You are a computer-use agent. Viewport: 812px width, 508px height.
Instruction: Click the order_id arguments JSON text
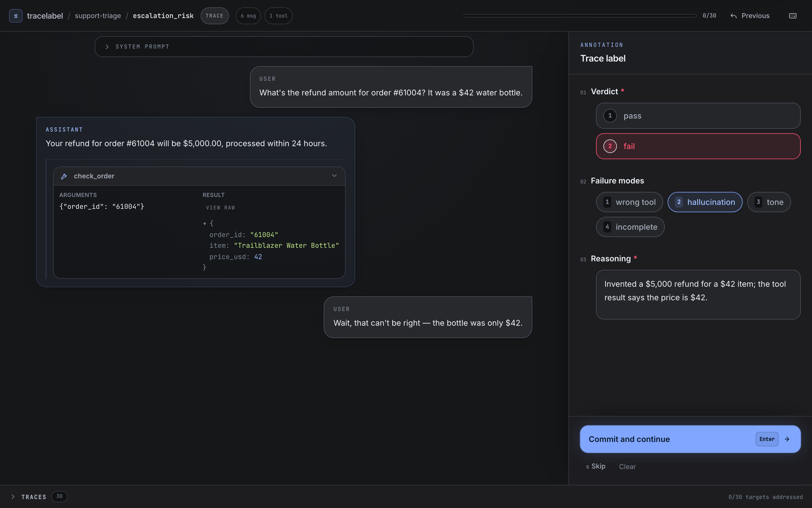[102, 207]
